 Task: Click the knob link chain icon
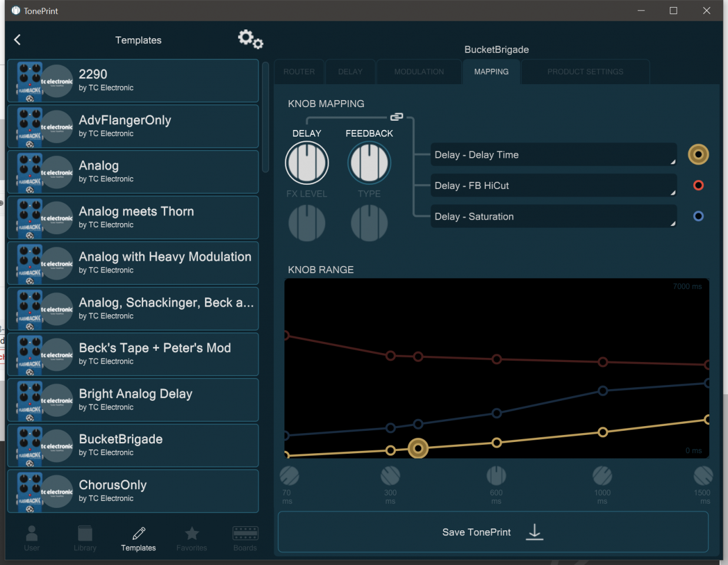tap(396, 117)
